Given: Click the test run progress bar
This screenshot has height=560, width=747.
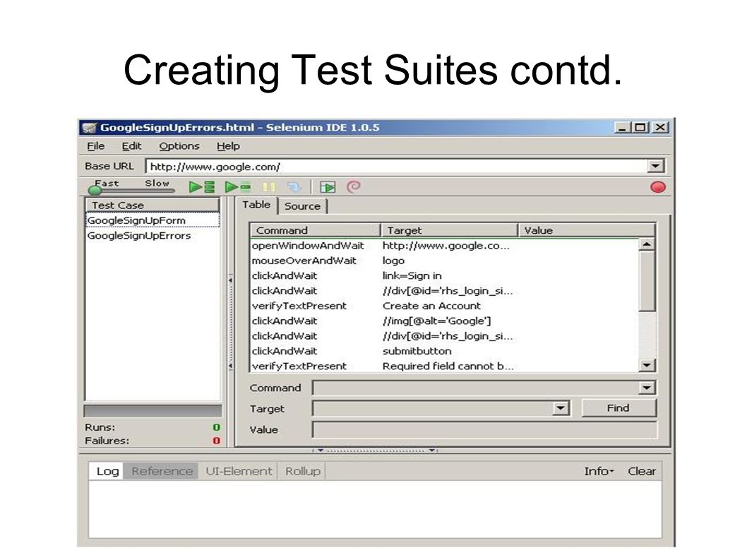Looking at the screenshot, I should (x=153, y=411).
